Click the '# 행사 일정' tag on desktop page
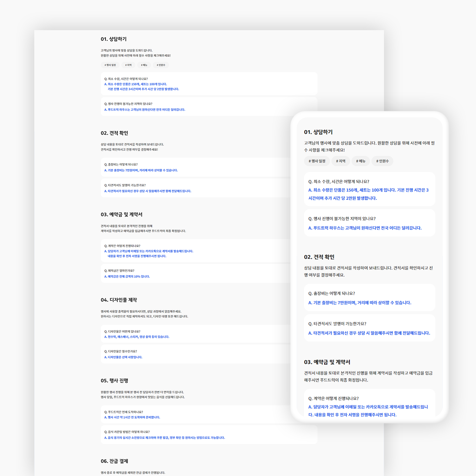This screenshot has width=476, height=476. (x=110, y=65)
